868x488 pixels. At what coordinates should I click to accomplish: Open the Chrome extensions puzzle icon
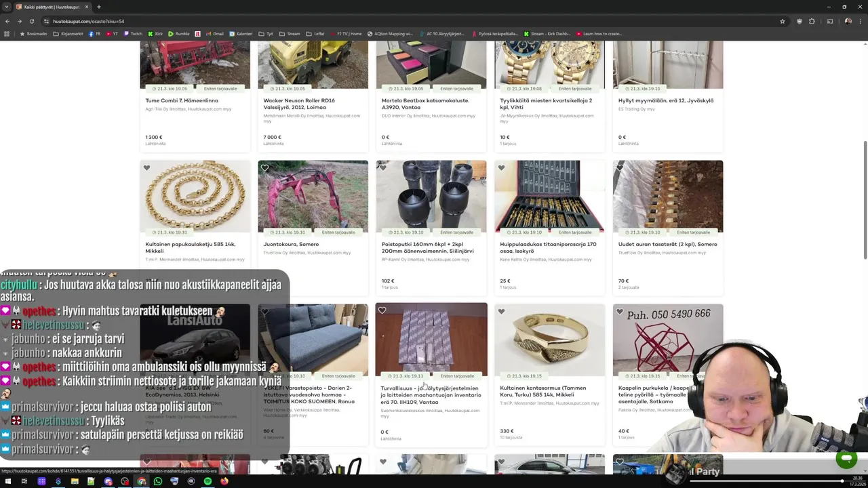point(812,21)
